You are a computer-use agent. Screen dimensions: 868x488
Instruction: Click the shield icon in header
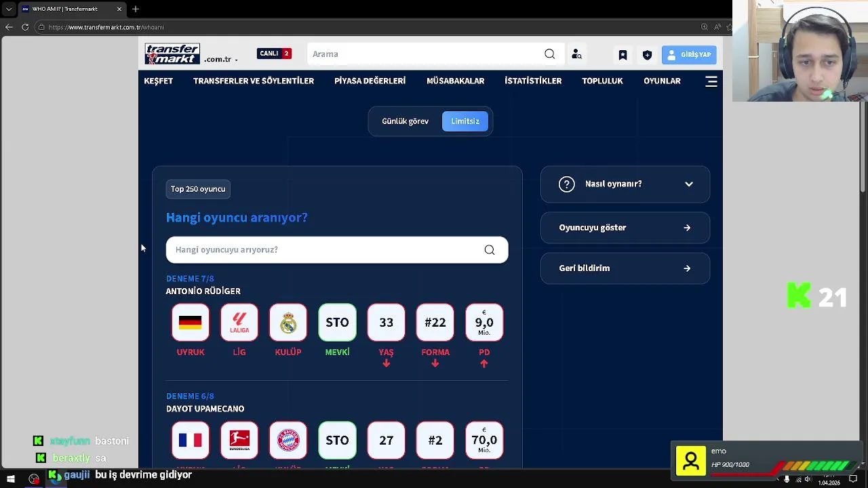point(647,55)
